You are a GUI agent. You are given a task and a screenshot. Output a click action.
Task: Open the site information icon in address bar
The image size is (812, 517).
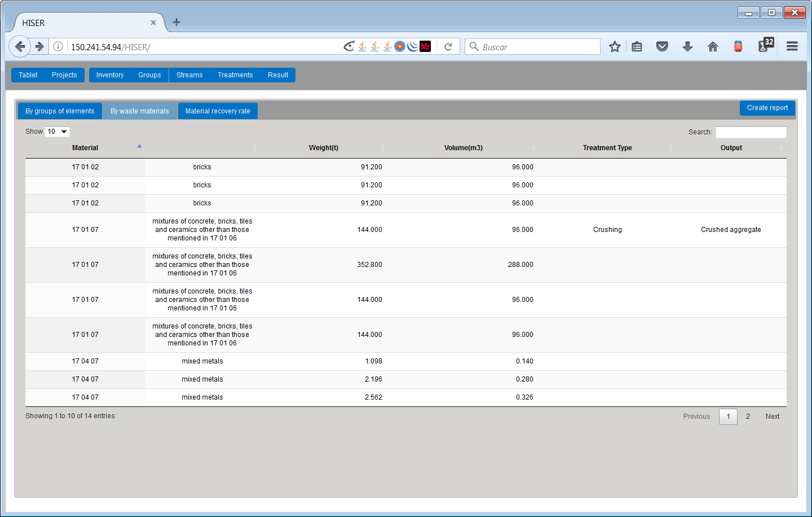pos(58,46)
